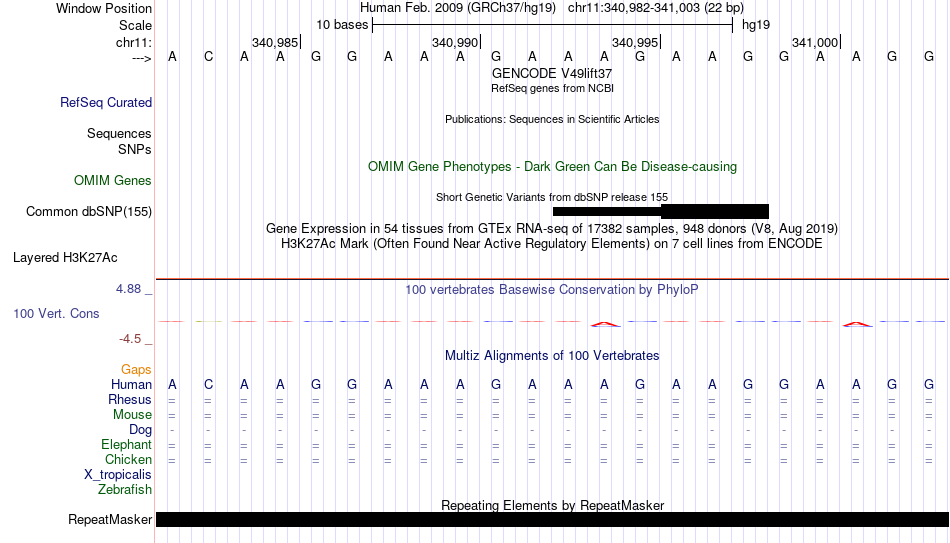The width and height of the screenshot is (950, 543).
Task: Click the 340,985 ruler position
Action: pos(275,42)
